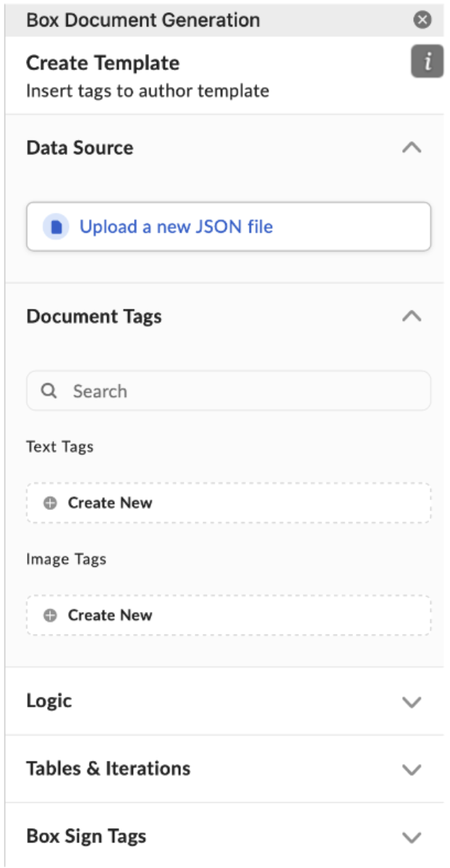The width and height of the screenshot is (450, 868).
Task: Open the 'Logic' section heading
Action: point(49,701)
